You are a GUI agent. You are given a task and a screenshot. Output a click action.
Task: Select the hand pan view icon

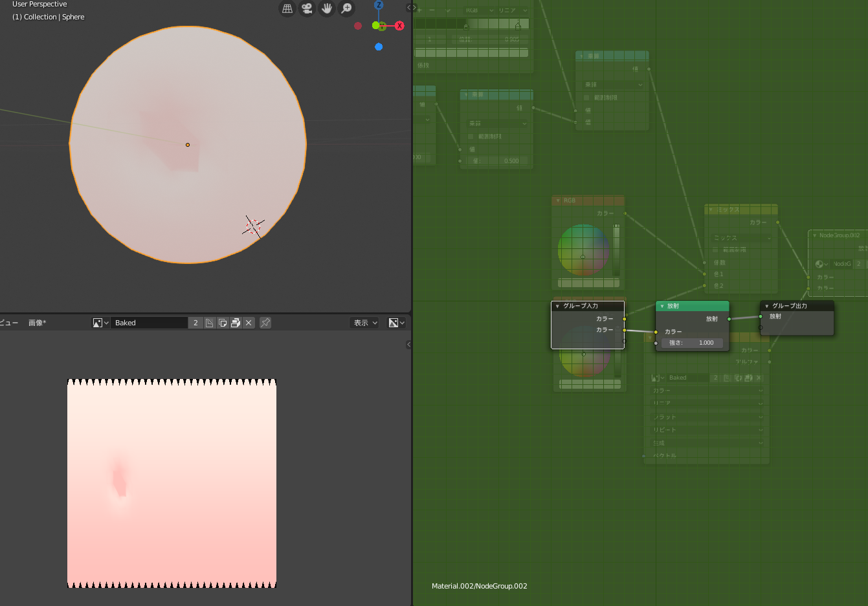(327, 8)
